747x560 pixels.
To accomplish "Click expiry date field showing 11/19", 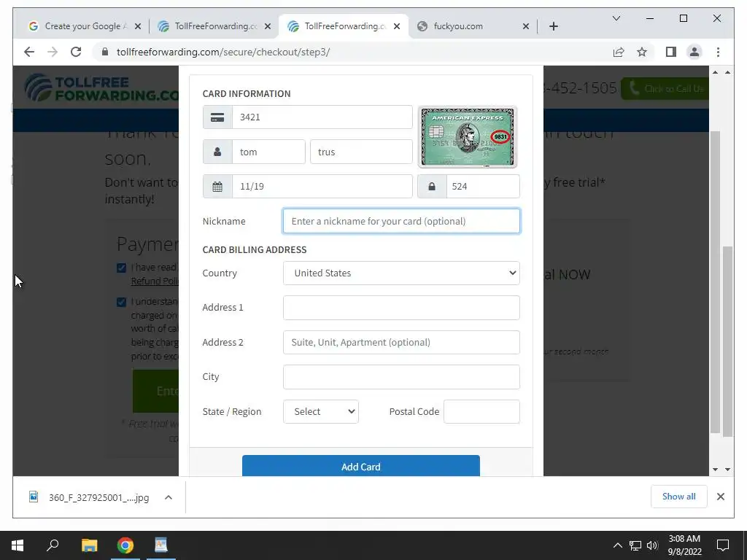I will [x=322, y=186].
